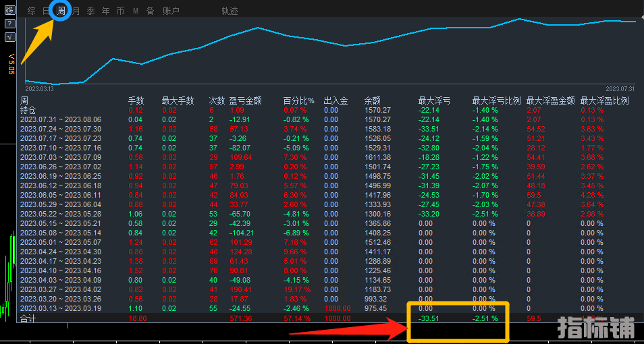Select the 持仓 positions row

(28, 110)
